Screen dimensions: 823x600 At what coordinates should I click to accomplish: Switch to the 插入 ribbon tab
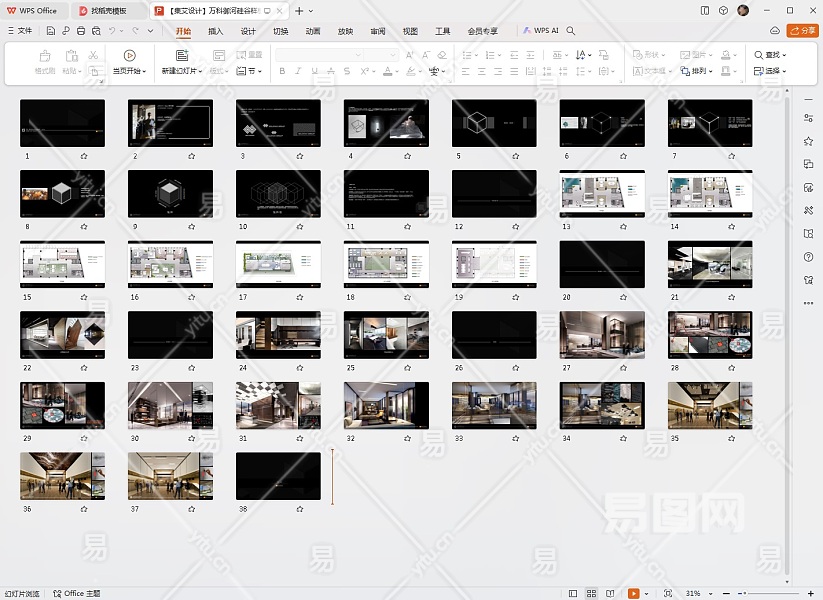point(215,31)
